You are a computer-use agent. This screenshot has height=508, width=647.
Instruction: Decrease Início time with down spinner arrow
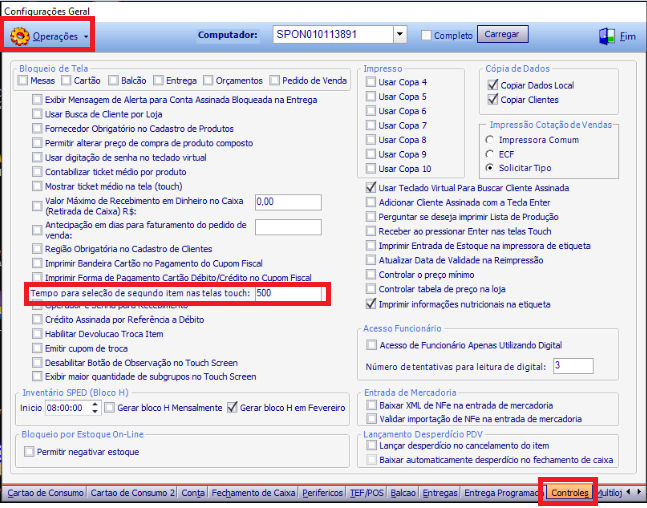[95, 411]
